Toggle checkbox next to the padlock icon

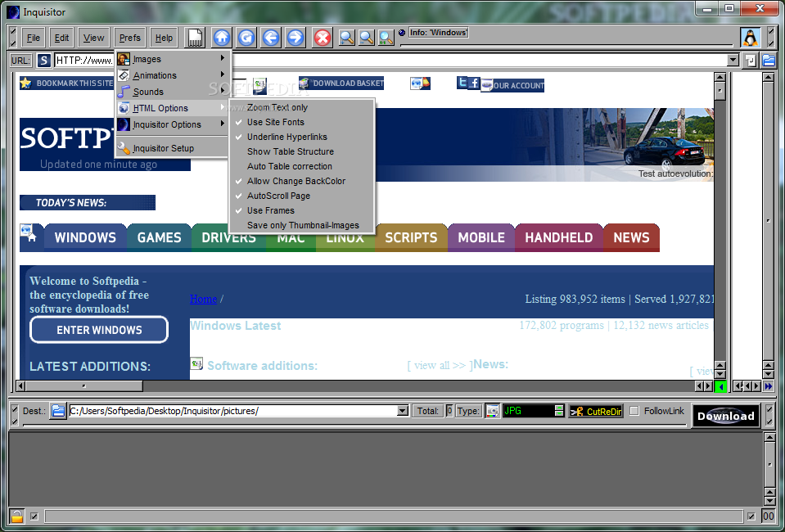click(34, 516)
